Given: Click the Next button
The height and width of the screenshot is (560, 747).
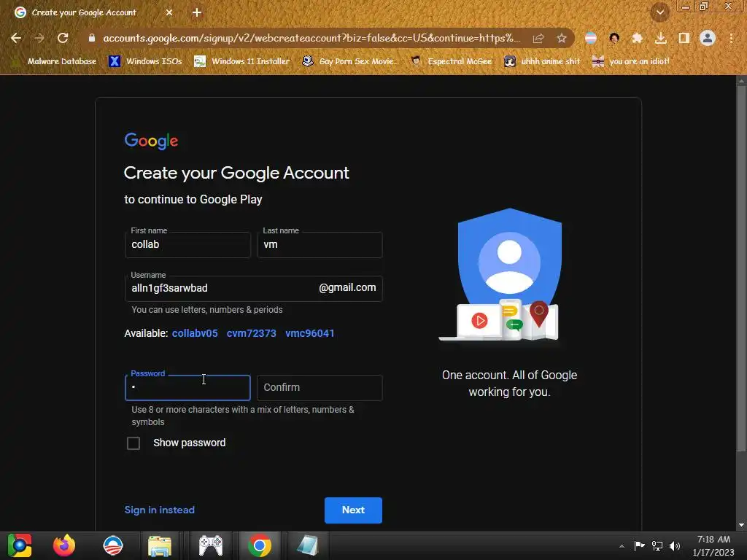Looking at the screenshot, I should click(x=353, y=510).
